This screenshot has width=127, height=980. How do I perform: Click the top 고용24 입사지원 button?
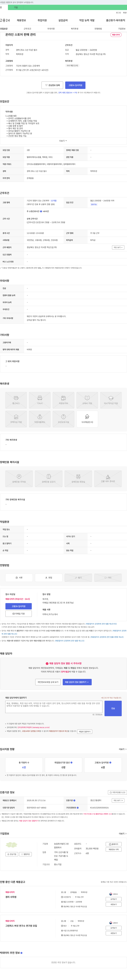[x=75, y=85]
